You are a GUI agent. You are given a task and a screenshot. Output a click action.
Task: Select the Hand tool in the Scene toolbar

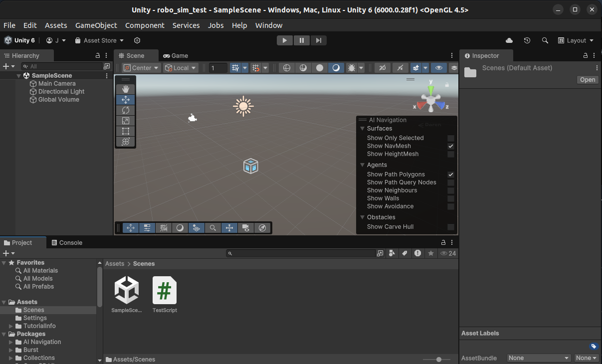(126, 89)
